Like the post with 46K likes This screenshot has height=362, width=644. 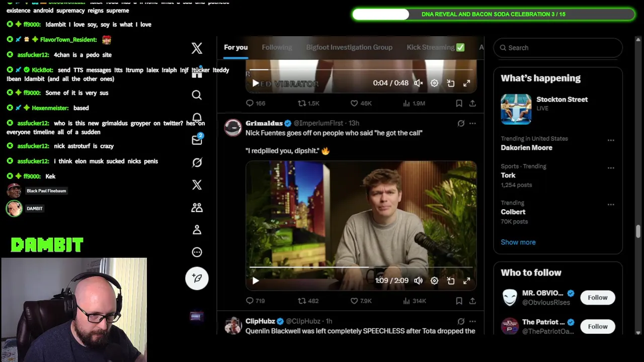point(361,103)
